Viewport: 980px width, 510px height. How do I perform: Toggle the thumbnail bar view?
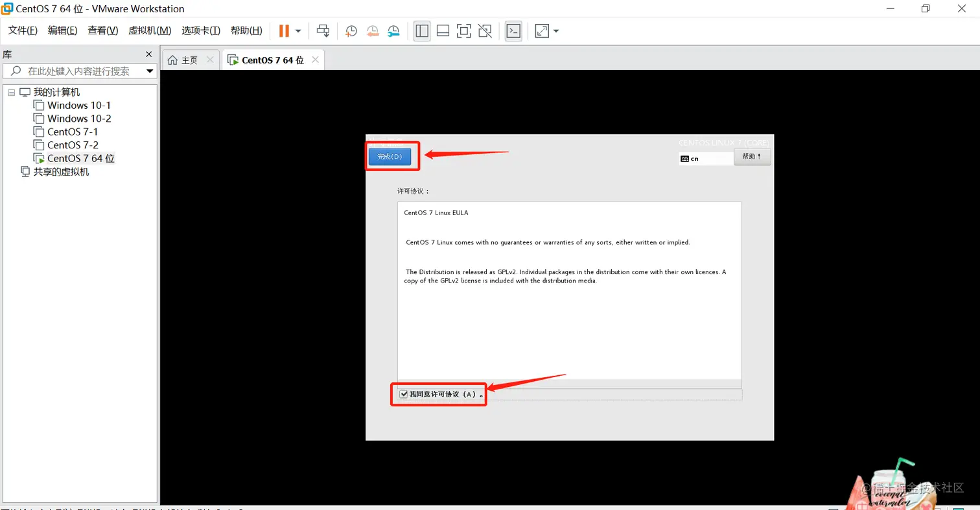(x=443, y=30)
